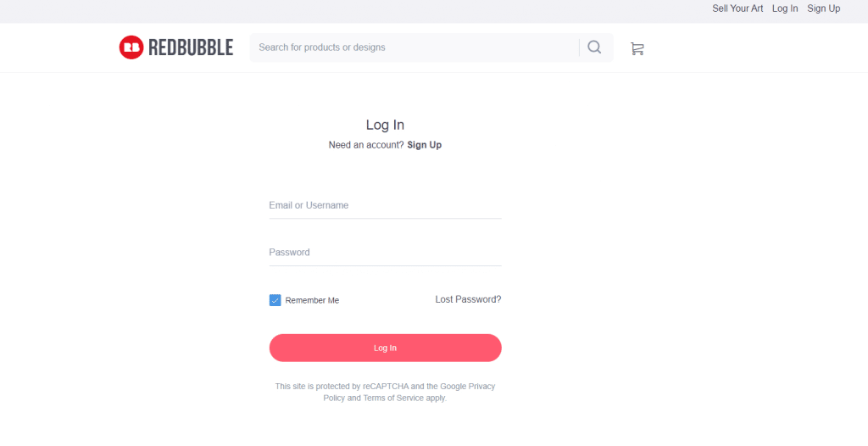This screenshot has height=446, width=868.
Task: Focus the Email or Username field
Action: (386, 205)
